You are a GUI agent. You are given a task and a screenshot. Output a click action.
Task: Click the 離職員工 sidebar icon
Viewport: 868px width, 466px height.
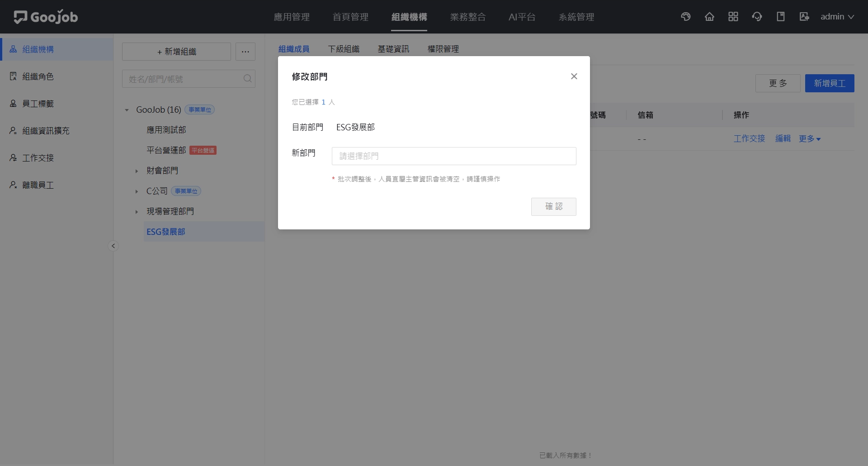pyautogui.click(x=13, y=185)
